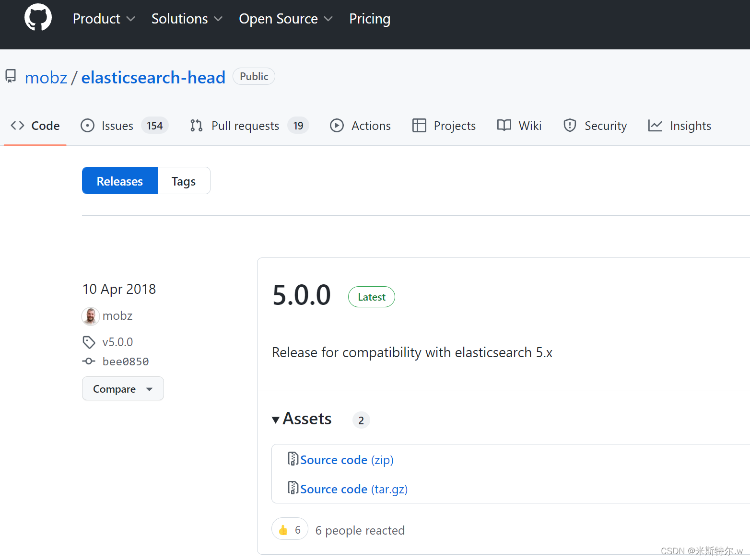750x560 pixels.
Task: Download Source code (zip)
Action: pos(347,460)
